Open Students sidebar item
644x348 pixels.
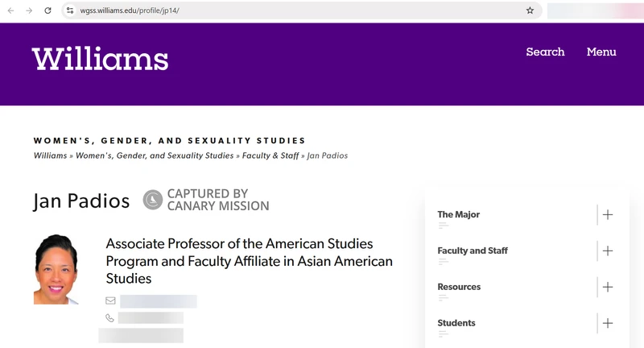pos(456,323)
